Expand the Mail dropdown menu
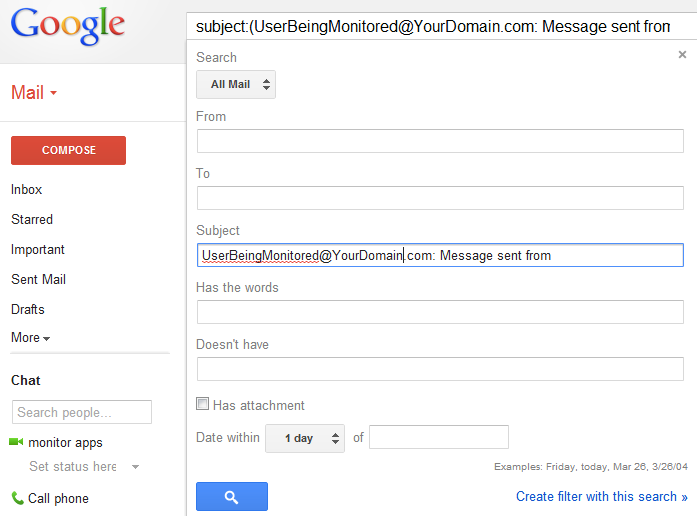Image resolution: width=697 pixels, height=516 pixels. click(34, 92)
